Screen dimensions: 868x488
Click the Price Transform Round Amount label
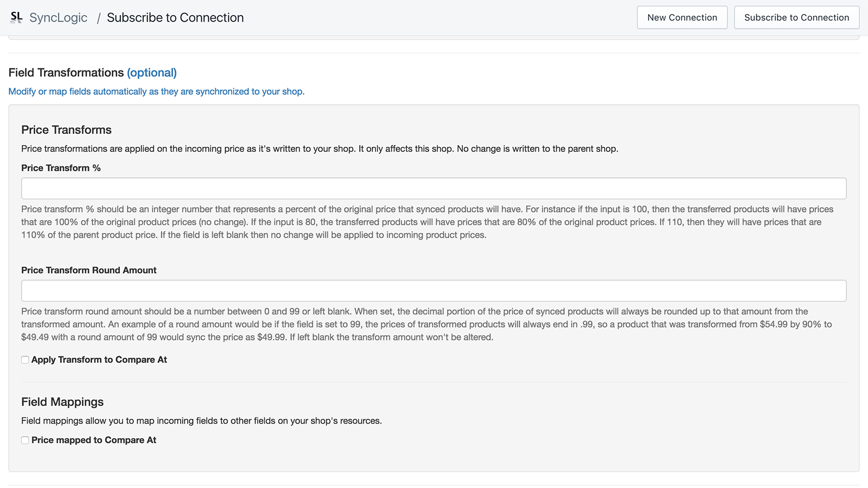pyautogui.click(x=88, y=270)
